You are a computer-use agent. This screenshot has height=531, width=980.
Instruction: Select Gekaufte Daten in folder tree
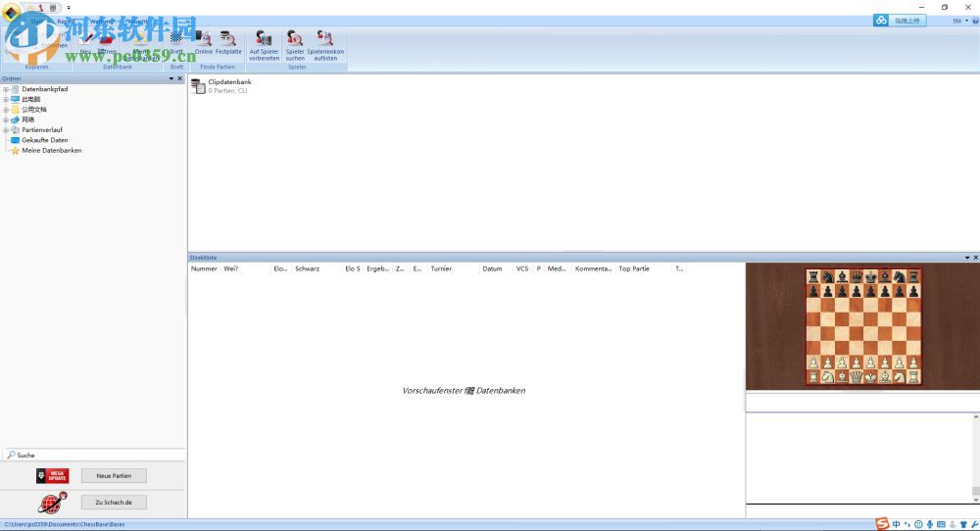click(x=44, y=140)
